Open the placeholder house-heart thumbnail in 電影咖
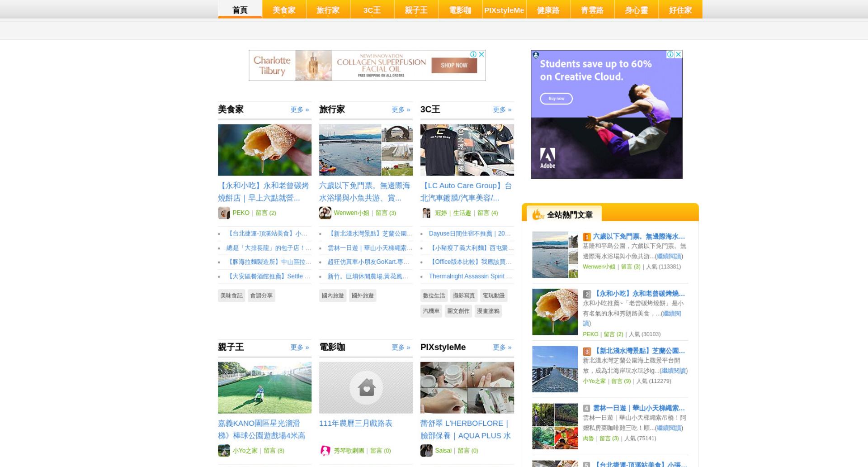868x467 pixels. pos(366,387)
